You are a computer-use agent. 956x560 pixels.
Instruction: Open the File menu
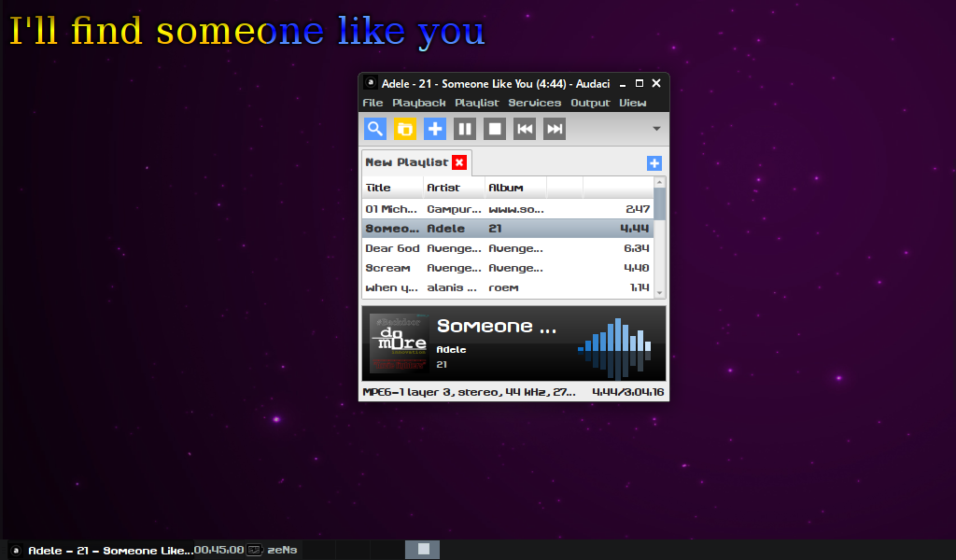point(373,103)
